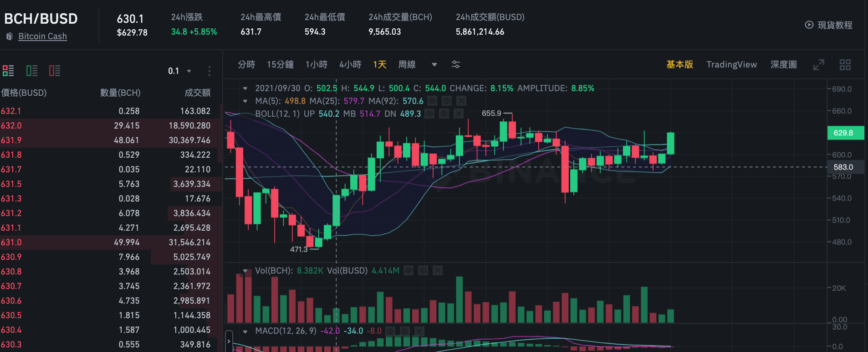Open order book more options menu
The height and width of the screenshot is (352, 868).
[209, 71]
